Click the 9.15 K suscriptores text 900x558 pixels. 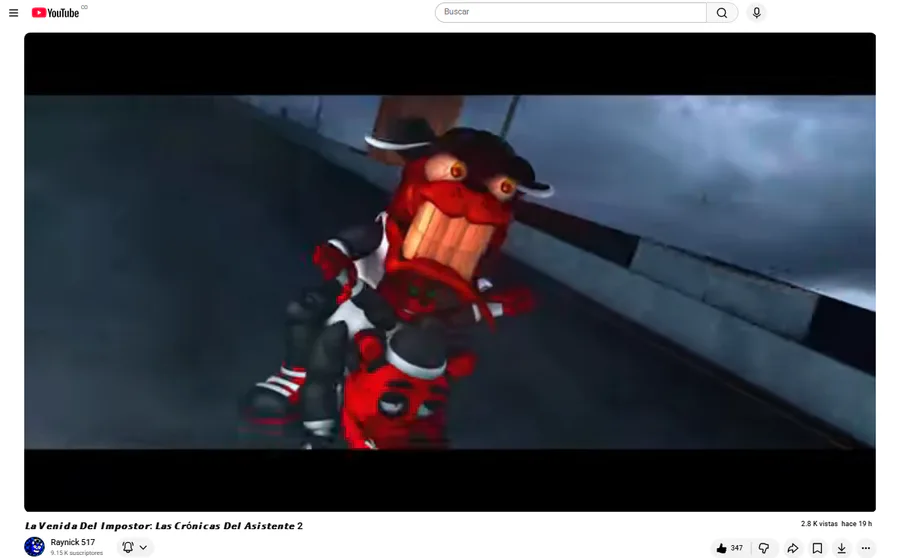coord(76,553)
